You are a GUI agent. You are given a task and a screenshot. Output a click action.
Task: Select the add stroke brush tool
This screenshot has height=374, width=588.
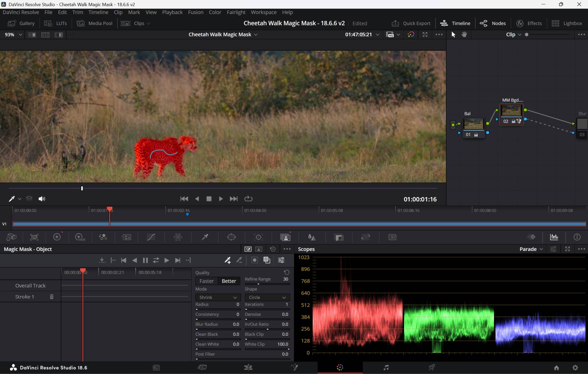pyautogui.click(x=228, y=260)
